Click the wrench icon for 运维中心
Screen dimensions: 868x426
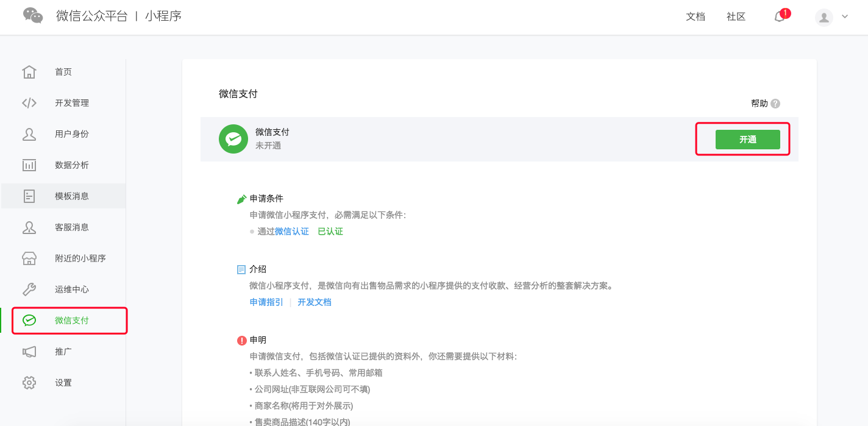(29, 289)
